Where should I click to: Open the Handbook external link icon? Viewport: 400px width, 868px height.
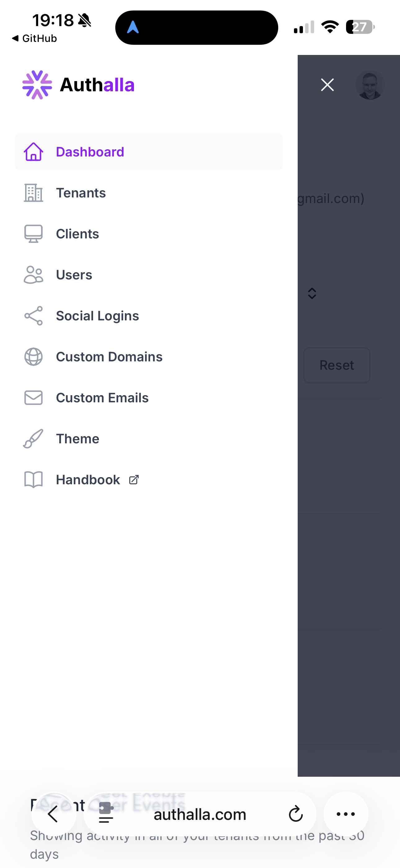pos(134,479)
